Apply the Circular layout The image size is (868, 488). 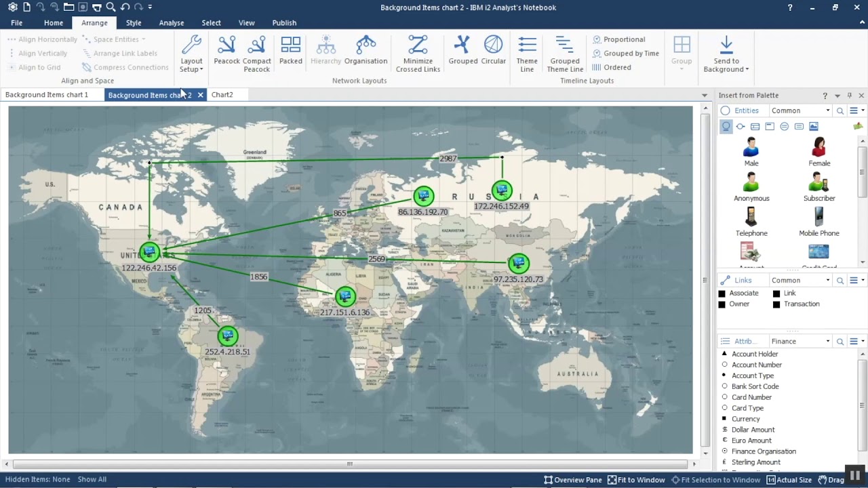[x=493, y=52]
